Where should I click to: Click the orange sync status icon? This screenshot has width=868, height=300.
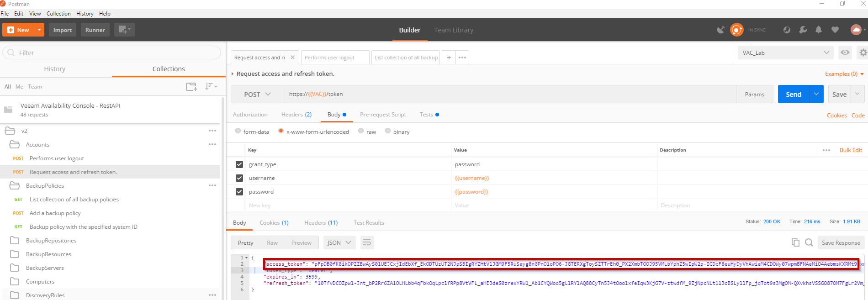736,30
